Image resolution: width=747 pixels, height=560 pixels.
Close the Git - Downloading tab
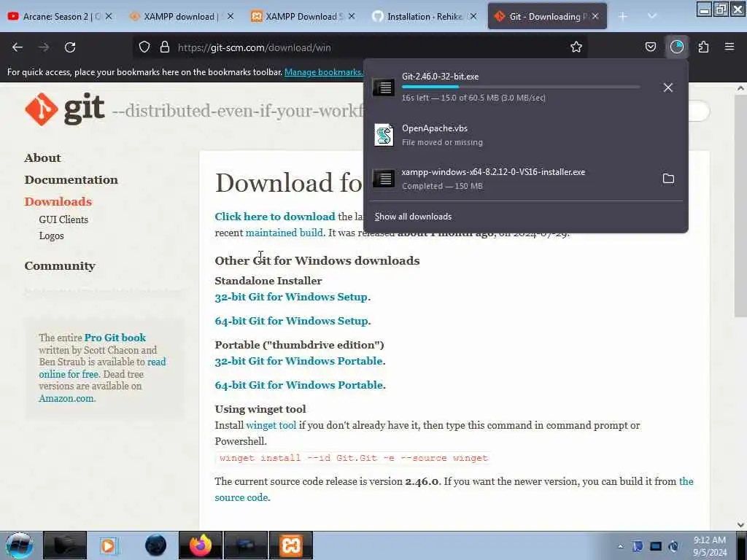(x=595, y=16)
